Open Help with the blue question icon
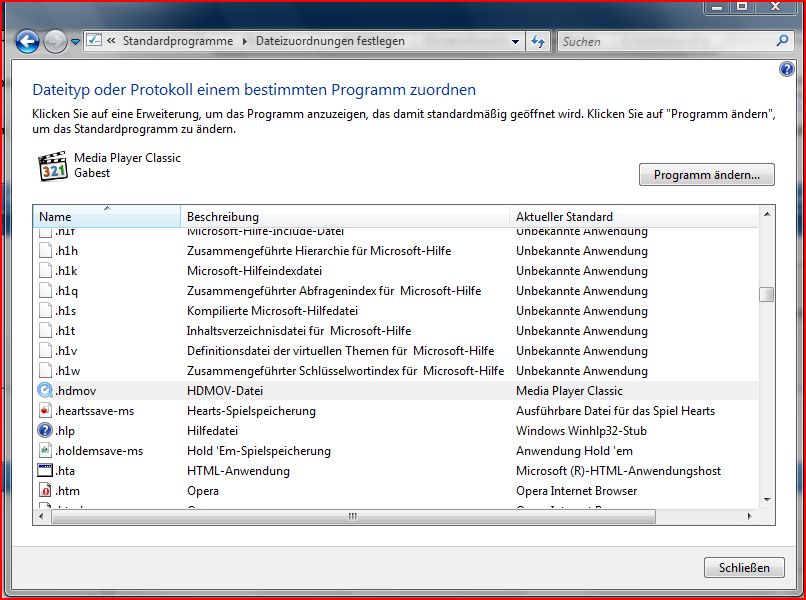 click(786, 69)
